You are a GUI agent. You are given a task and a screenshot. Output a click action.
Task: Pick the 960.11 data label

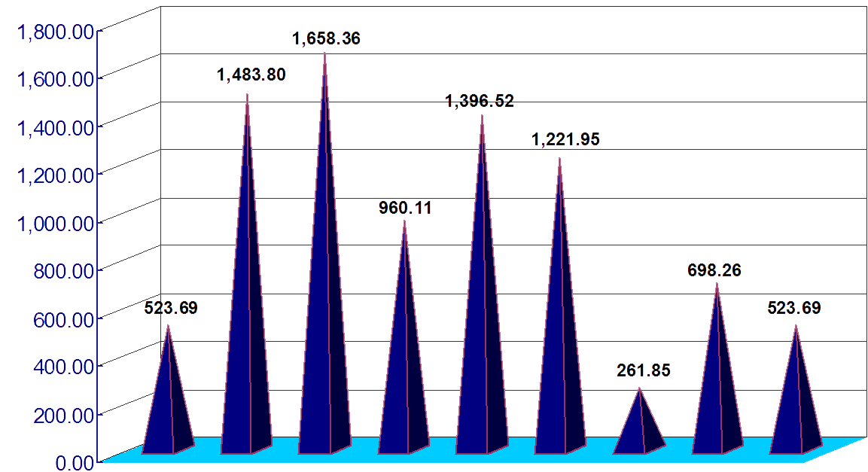(405, 208)
